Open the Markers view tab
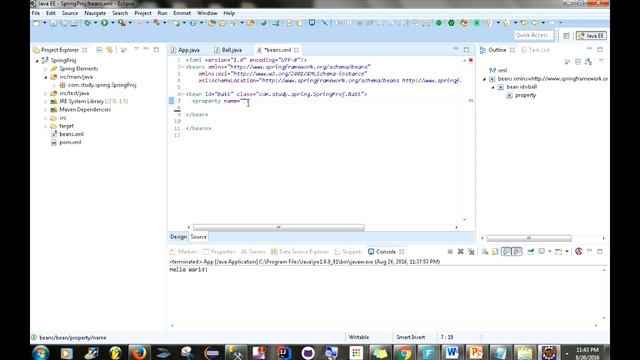 point(184,252)
